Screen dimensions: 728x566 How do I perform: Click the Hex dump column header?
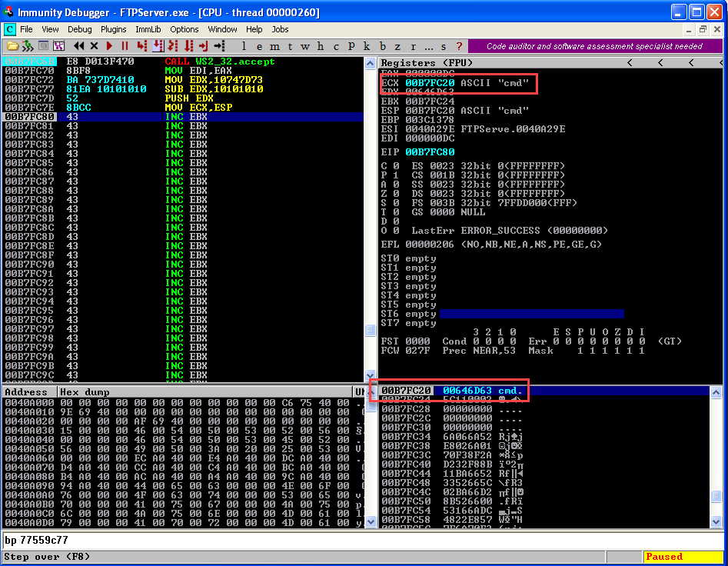204,392
